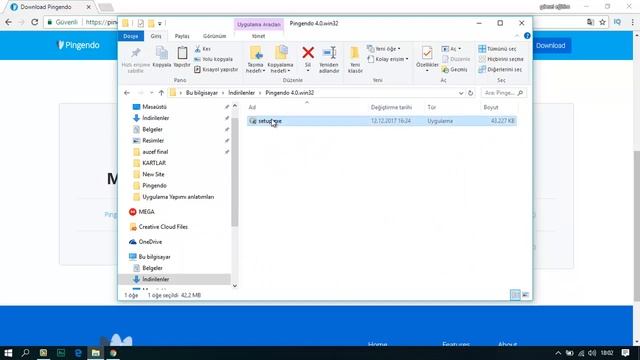The image size is (640, 360).
Task: Open the recent locations dropdown arrow
Action: (x=151, y=93)
